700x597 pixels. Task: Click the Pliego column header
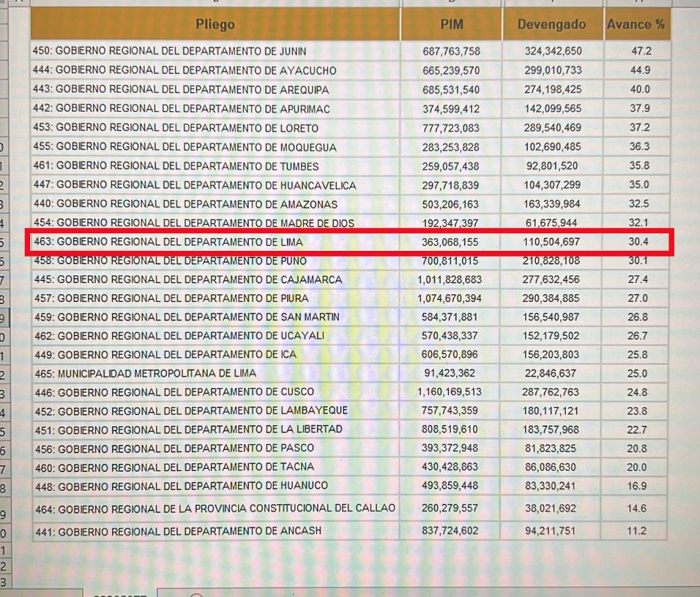point(215,25)
